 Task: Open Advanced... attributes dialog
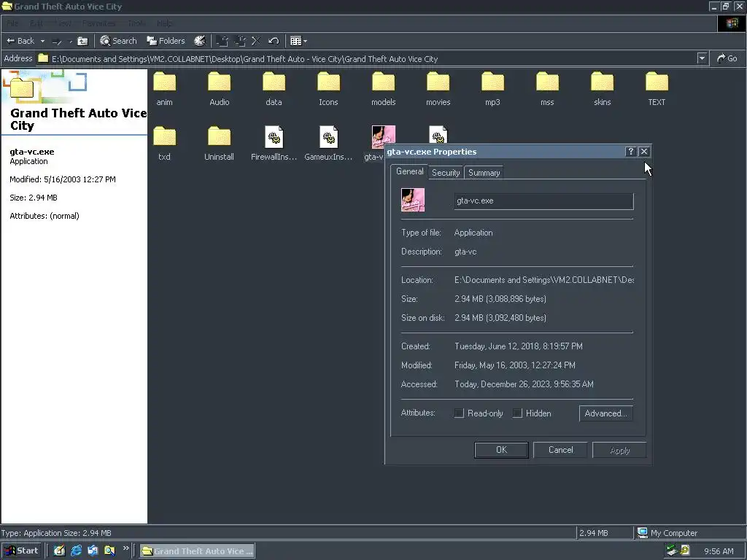click(x=606, y=413)
